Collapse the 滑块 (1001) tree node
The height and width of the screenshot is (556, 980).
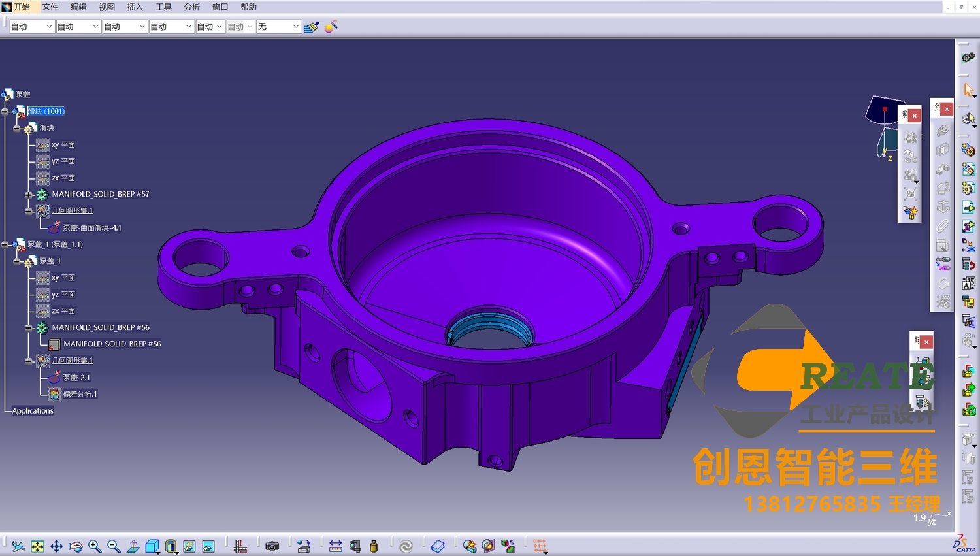pyautogui.click(x=5, y=112)
